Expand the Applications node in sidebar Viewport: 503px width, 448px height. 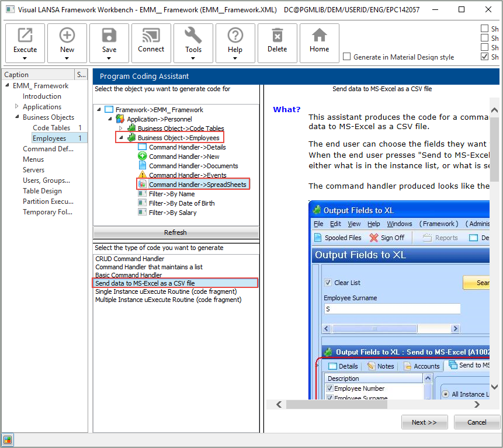[x=17, y=106]
